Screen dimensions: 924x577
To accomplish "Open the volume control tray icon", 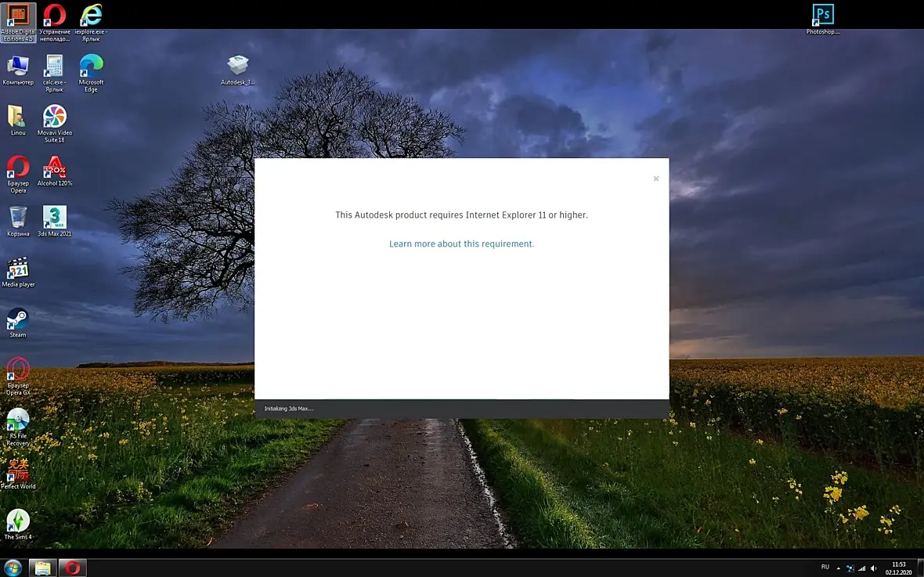I will (874, 568).
